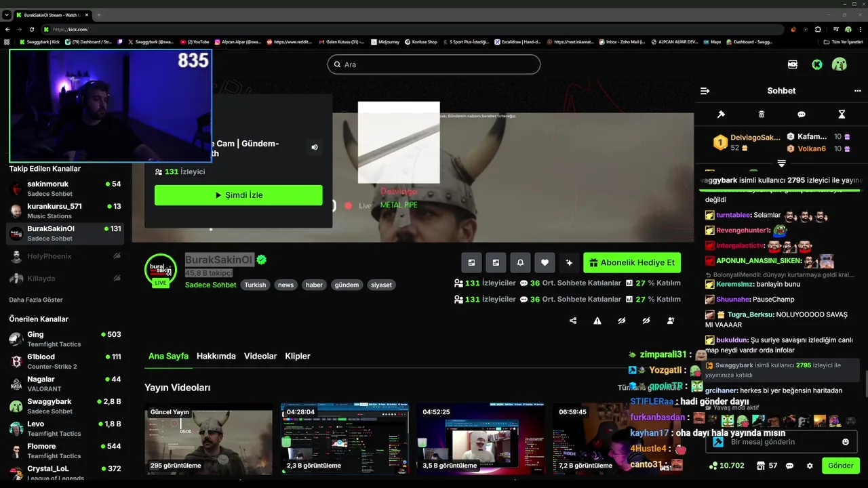
Task: Open 04:52:25 video thumbnail
Action: coord(481,439)
